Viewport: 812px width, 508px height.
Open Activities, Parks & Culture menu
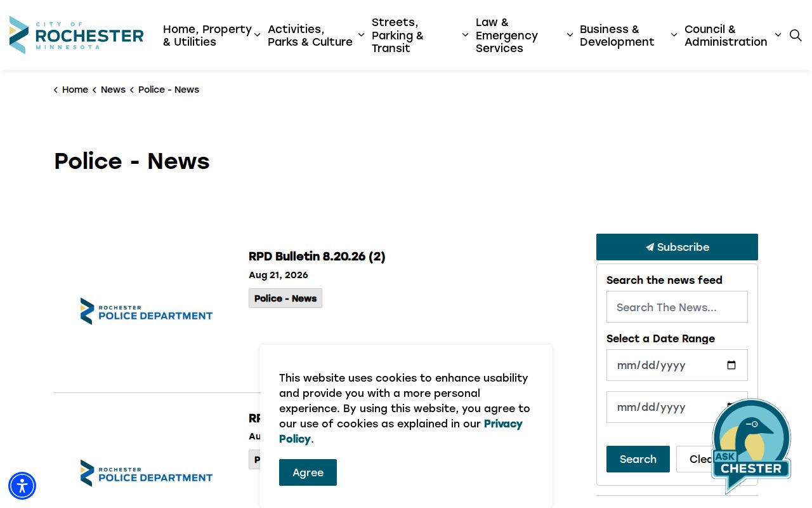[x=310, y=36]
